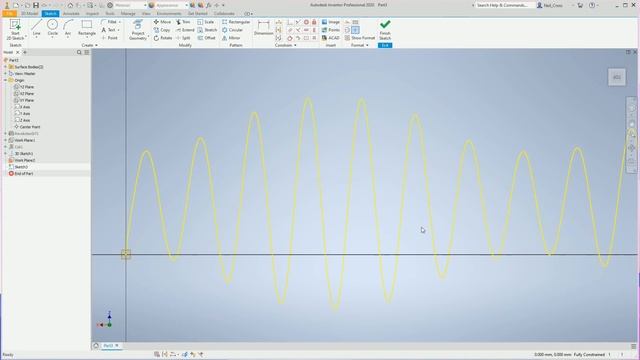This screenshot has width=640, height=360.
Task: Select the Rotate command
Action: click(x=163, y=38)
